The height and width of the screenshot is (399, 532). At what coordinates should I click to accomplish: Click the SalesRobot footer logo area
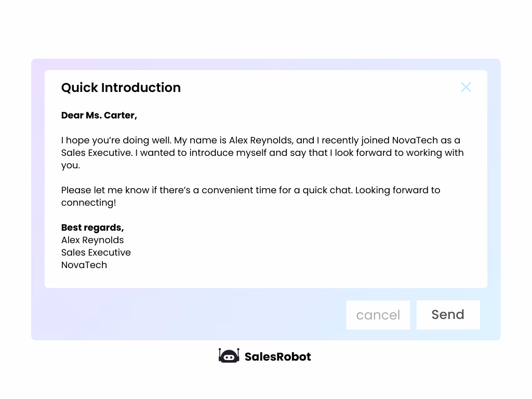[x=265, y=356]
